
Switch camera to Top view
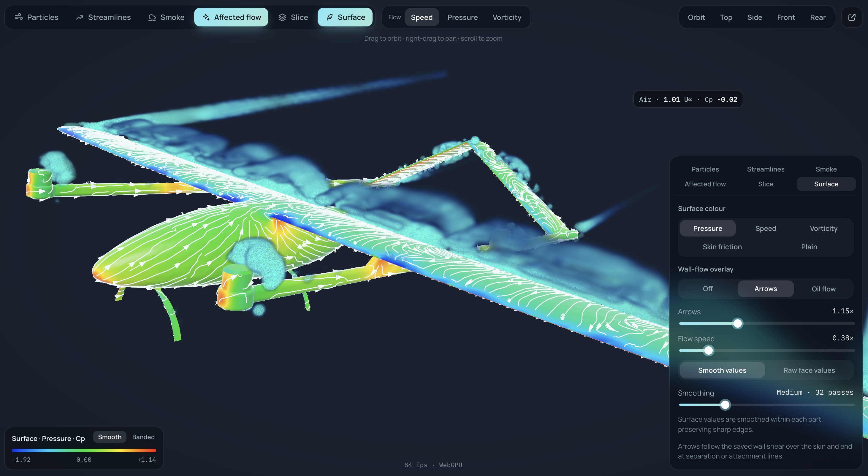coord(726,17)
